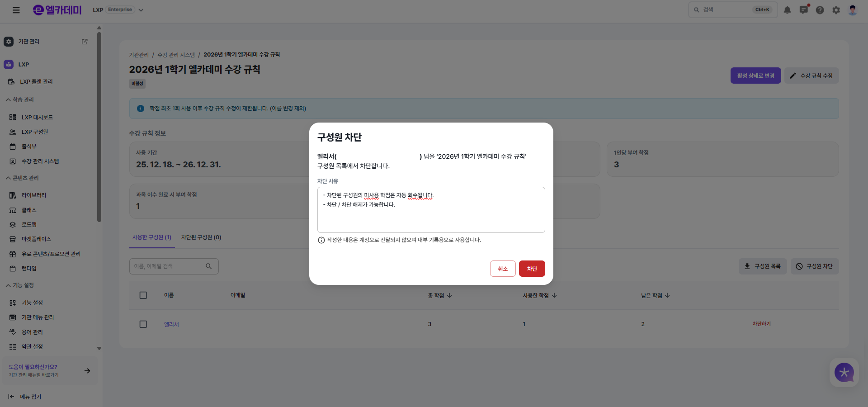The width and height of the screenshot is (868, 407).
Task: Open the top-left hamburger menu
Action: [x=16, y=9]
